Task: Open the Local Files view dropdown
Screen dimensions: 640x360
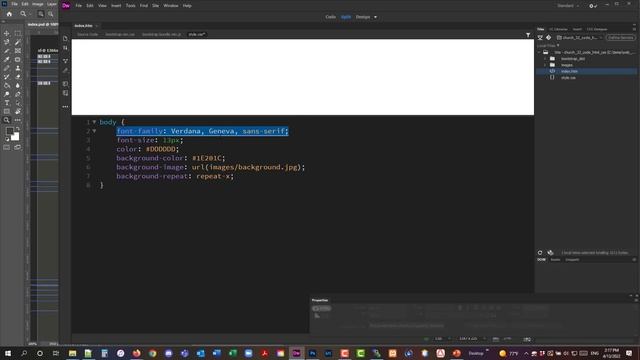Action: (x=548, y=46)
